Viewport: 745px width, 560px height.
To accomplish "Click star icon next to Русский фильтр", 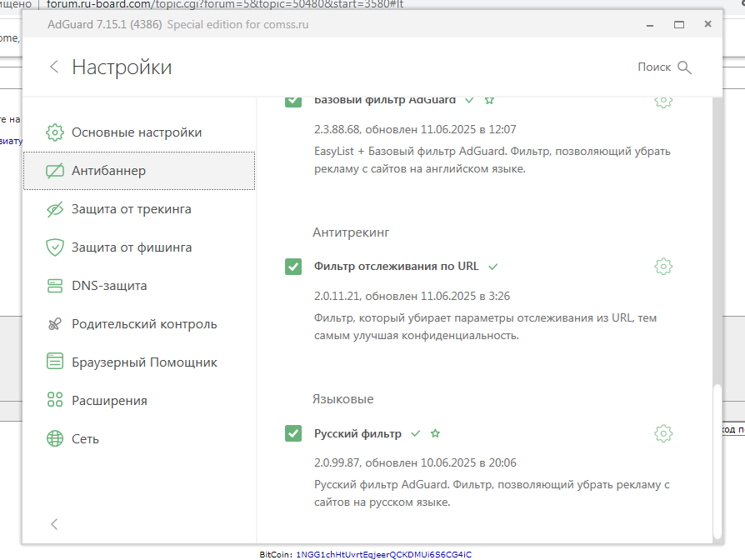I will [435, 433].
